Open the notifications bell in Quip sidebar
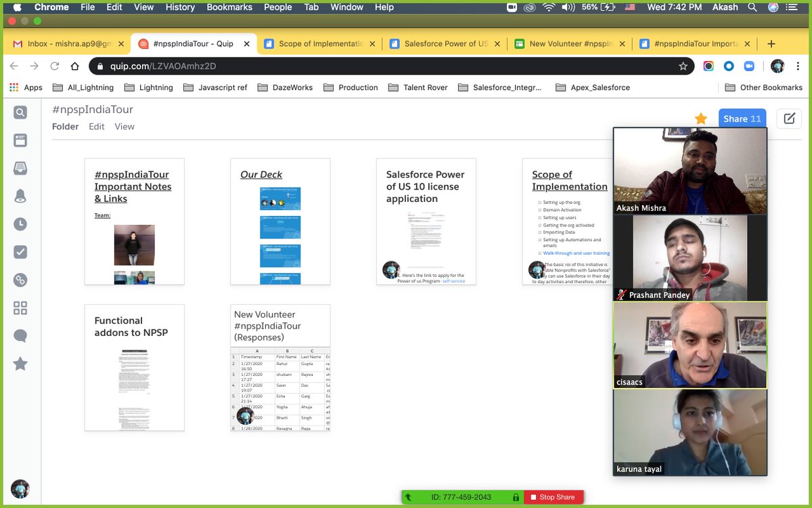Screen dimensions: 812x508 click(20, 196)
